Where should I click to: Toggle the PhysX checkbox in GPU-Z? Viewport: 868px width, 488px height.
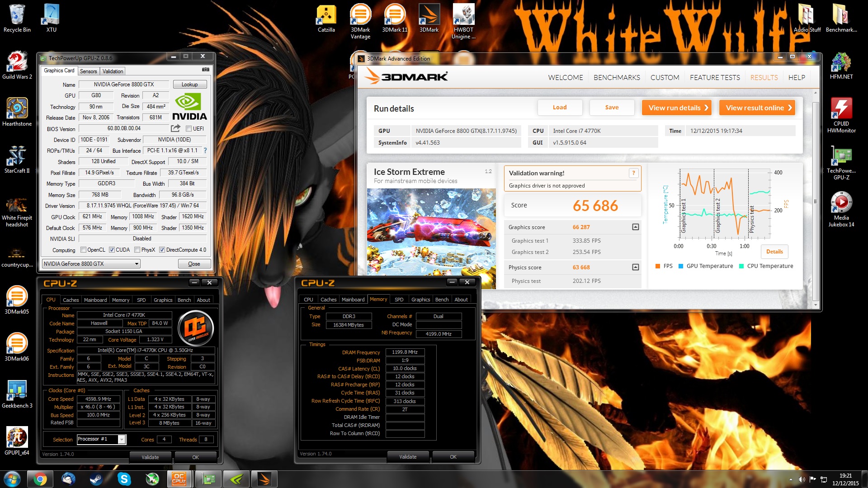point(137,250)
